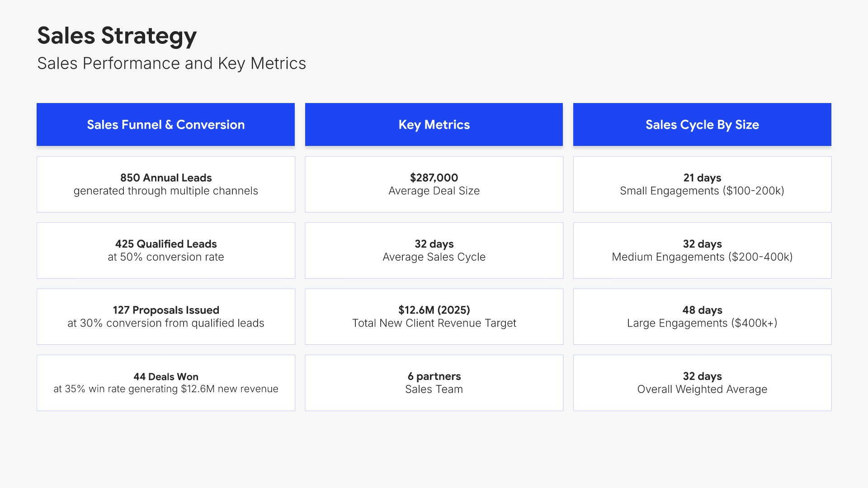Click the Sales Funnel & Conversion header
Image resolution: width=868 pixels, height=488 pixels.
tap(165, 125)
